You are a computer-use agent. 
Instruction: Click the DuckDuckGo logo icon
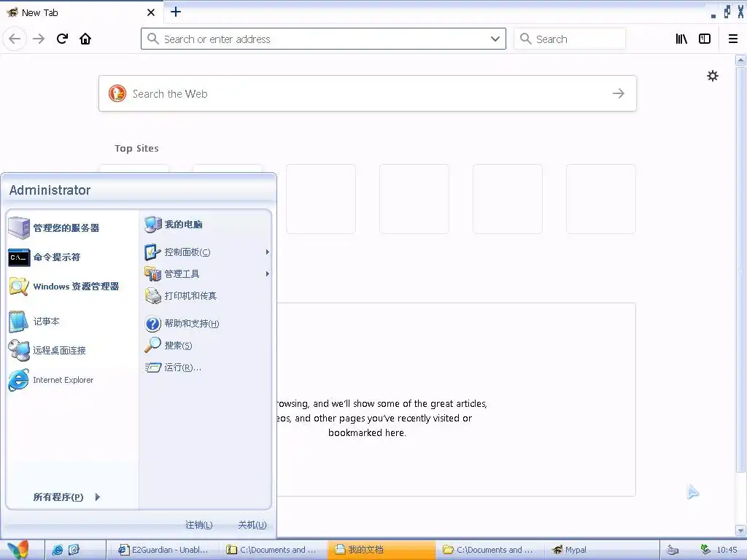point(117,93)
